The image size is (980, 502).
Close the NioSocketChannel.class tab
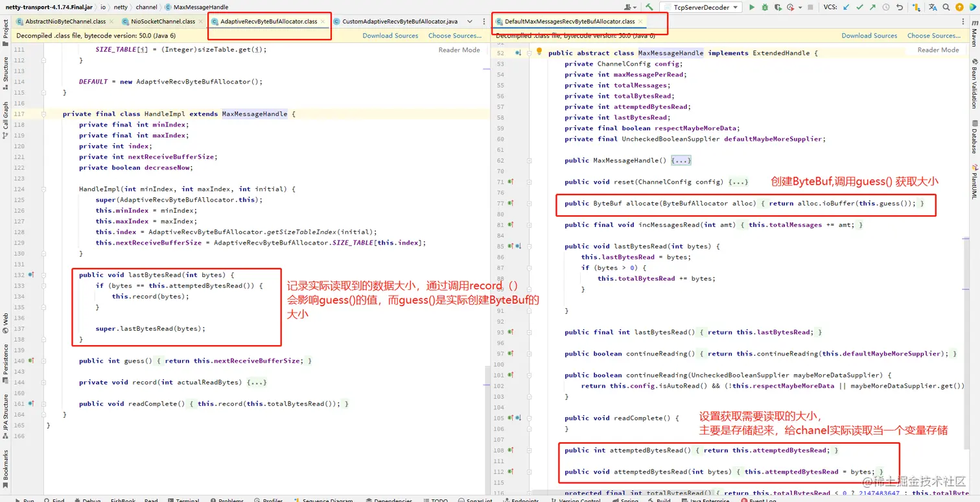coord(201,21)
